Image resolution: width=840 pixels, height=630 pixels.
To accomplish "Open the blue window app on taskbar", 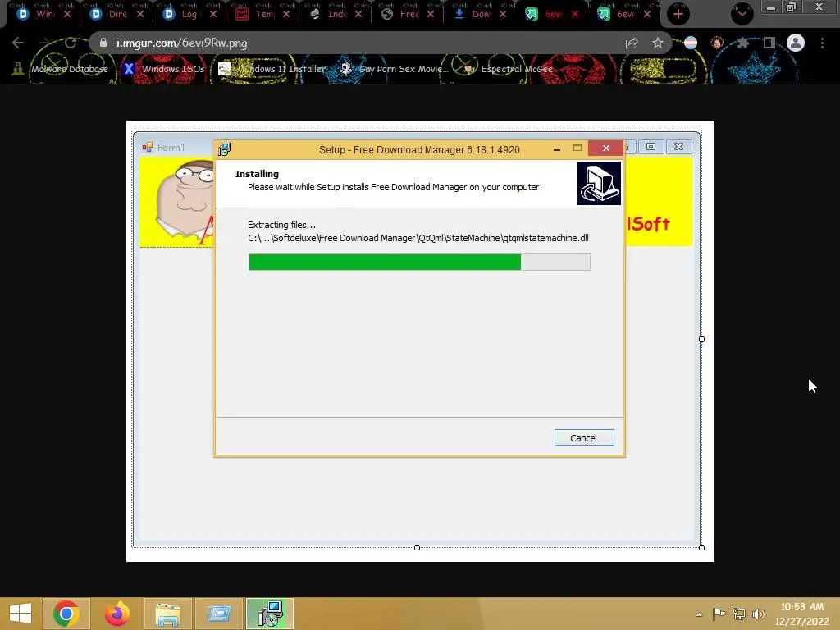I will pyautogui.click(x=218, y=614).
